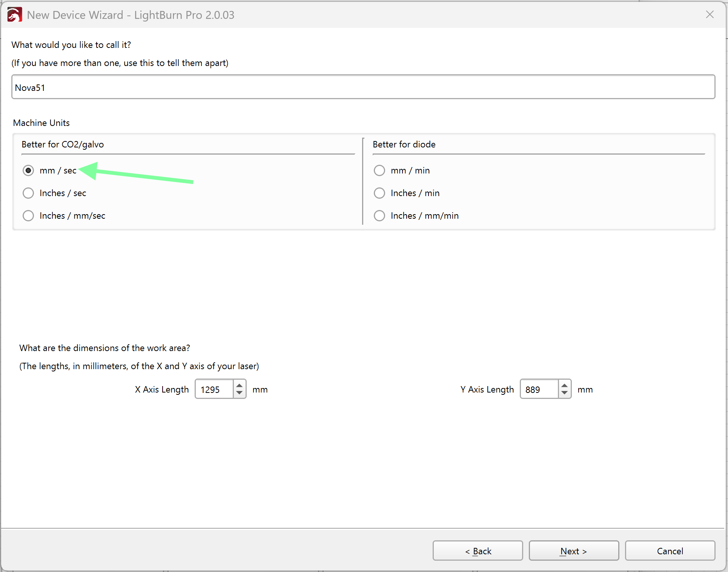The height and width of the screenshot is (572, 728).
Task: Cancel the device wizard
Action: [x=670, y=551]
